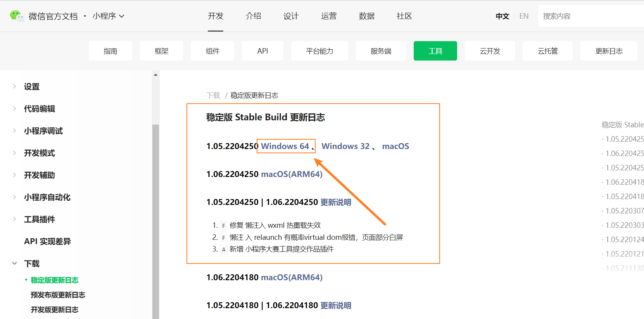Download macOS(ARM64) 1.06.2204250 build
Image resolution: width=644 pixels, height=319 pixels.
[292, 174]
